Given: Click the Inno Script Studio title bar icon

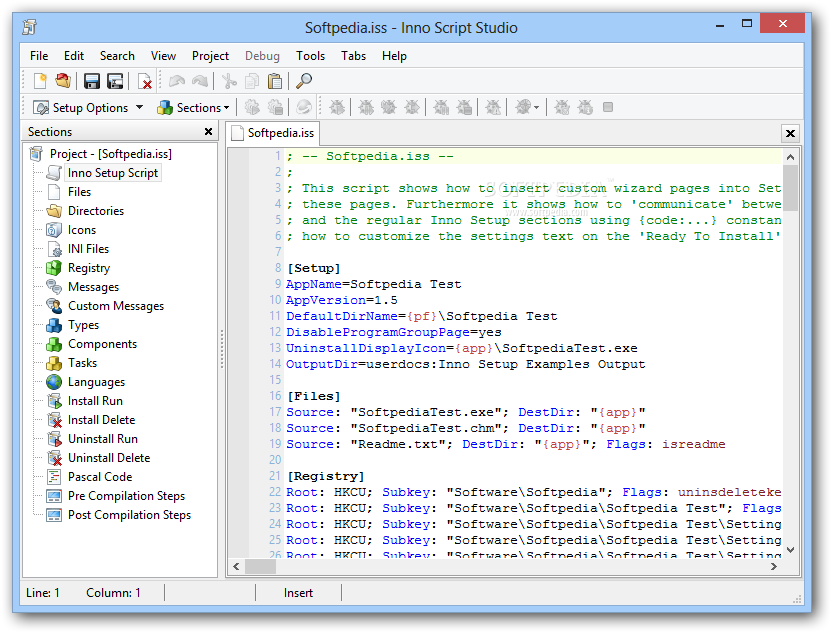Looking at the screenshot, I should 30,27.
